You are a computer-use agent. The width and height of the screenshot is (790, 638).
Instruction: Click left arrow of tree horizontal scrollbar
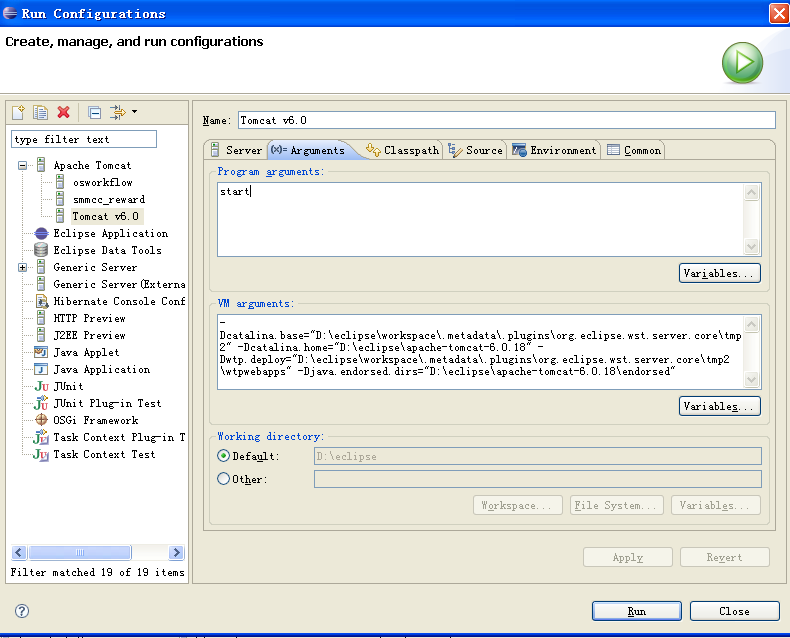click(19, 552)
